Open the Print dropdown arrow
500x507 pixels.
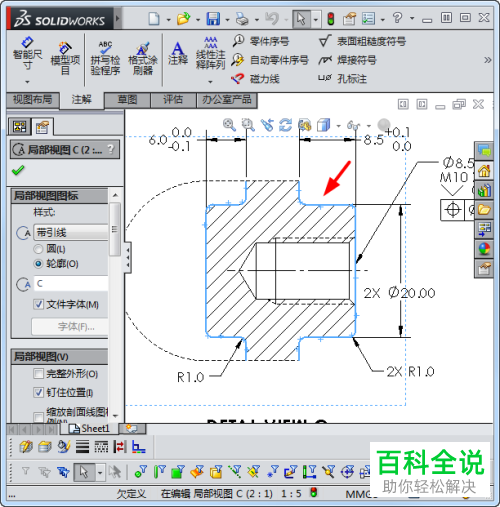tap(257, 20)
